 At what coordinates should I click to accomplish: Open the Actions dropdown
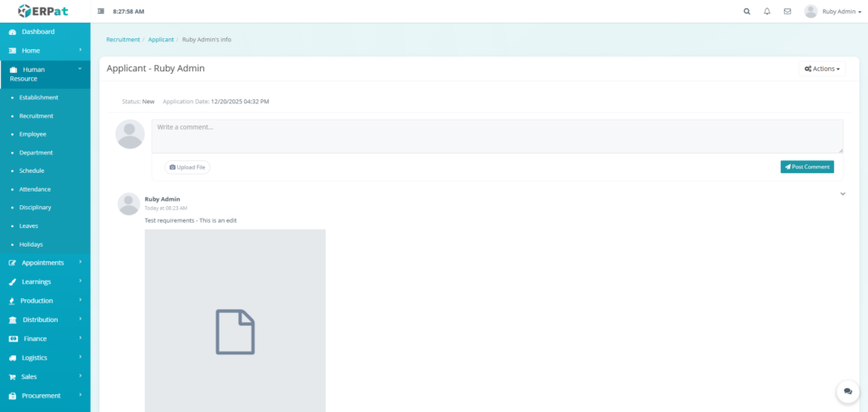[822, 69]
